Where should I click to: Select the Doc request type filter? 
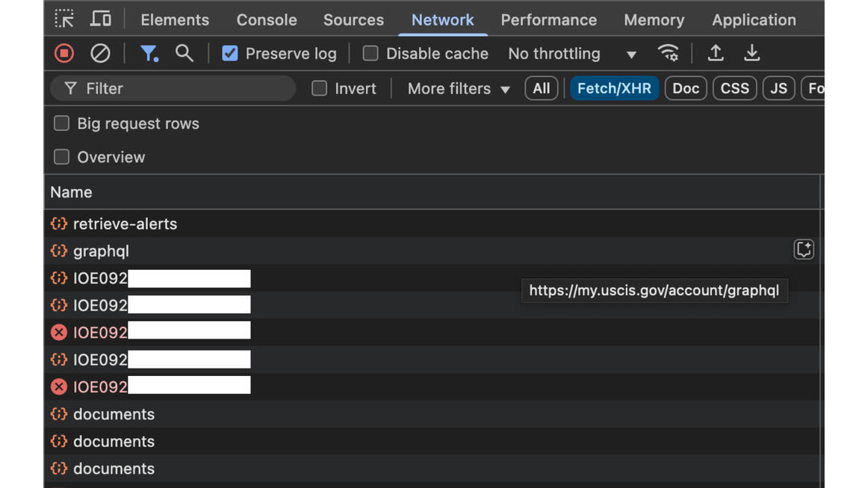click(x=685, y=88)
